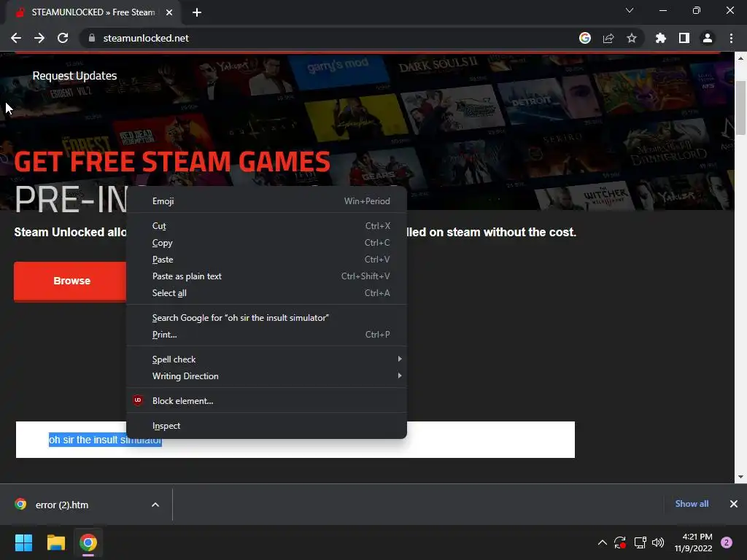This screenshot has width=747, height=560.
Task: Click uBlock Block element... entry
Action: pos(266,400)
